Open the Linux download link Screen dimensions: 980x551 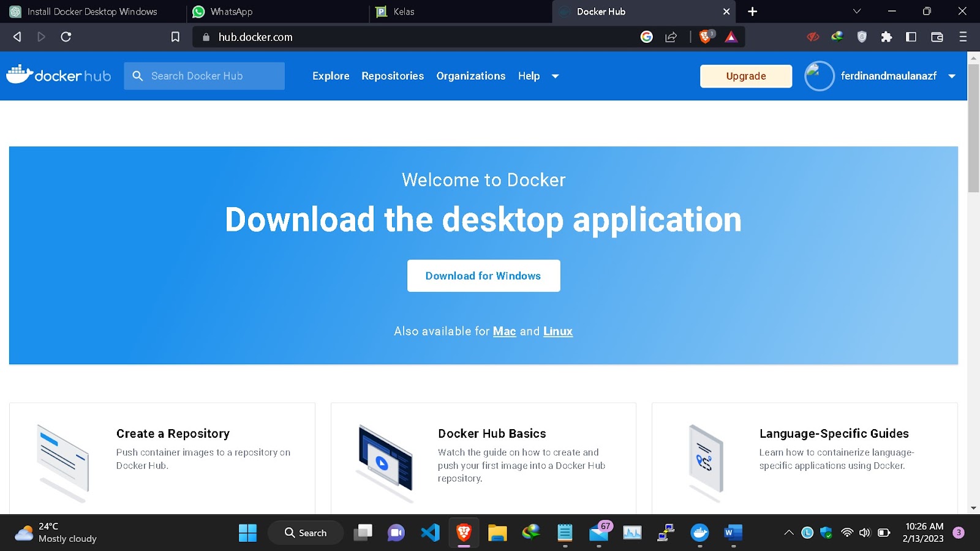coord(558,331)
